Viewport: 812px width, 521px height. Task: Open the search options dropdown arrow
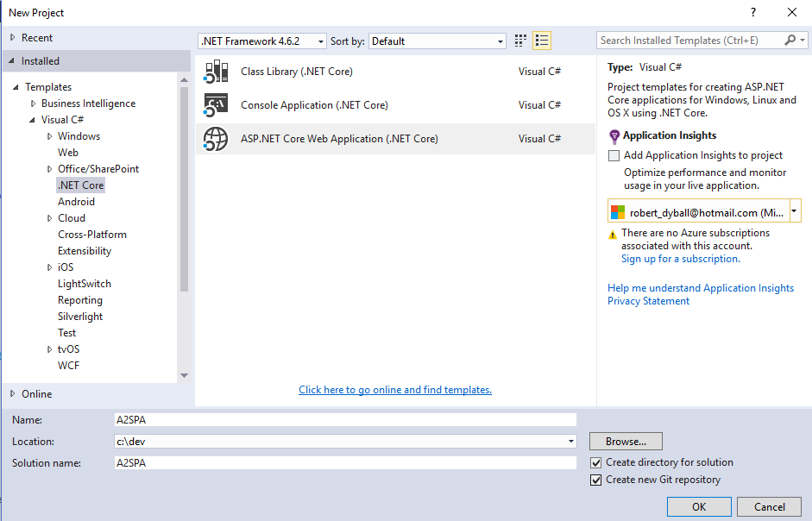point(803,40)
